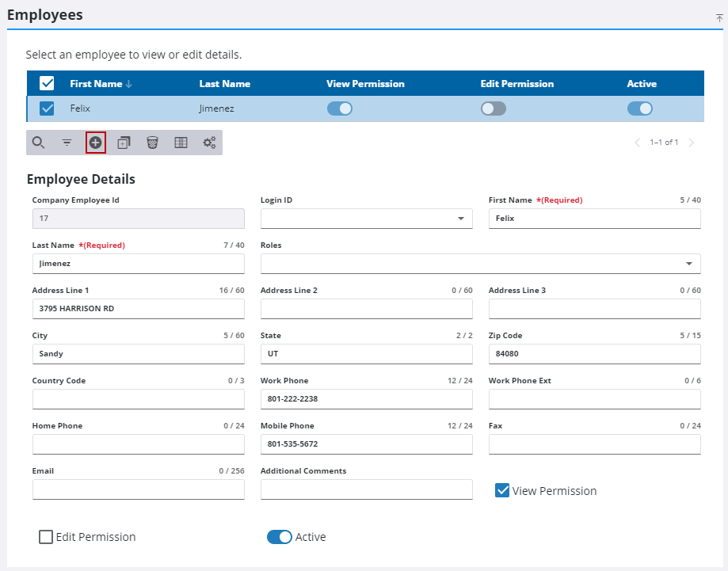728x571 pixels.
Task: Go to next page of employees
Action: pyautogui.click(x=692, y=143)
